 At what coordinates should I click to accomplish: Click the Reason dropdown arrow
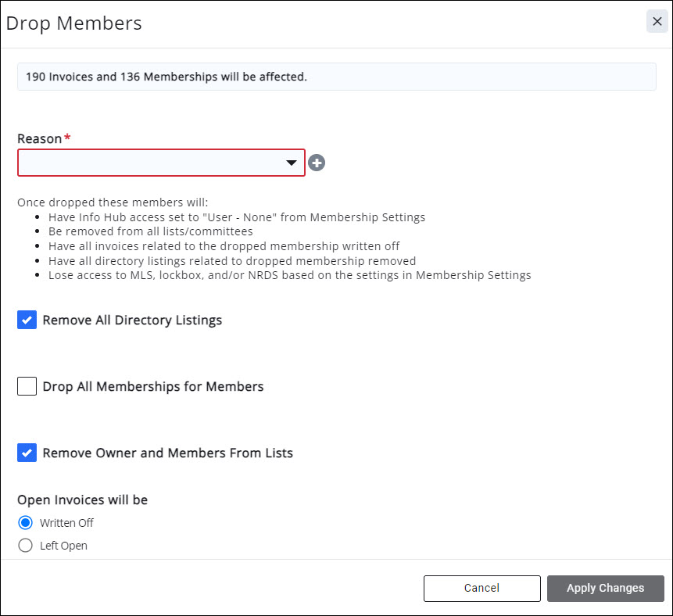pyautogui.click(x=292, y=163)
